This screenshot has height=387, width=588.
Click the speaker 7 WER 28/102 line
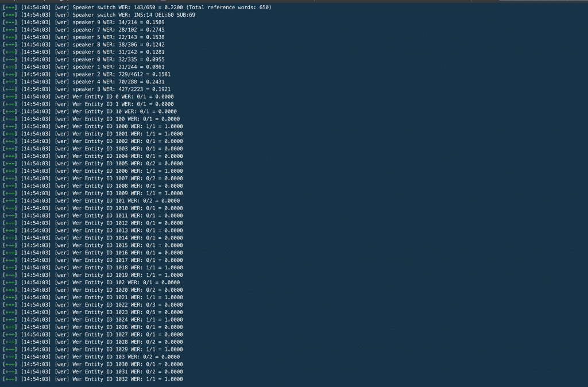(84, 30)
